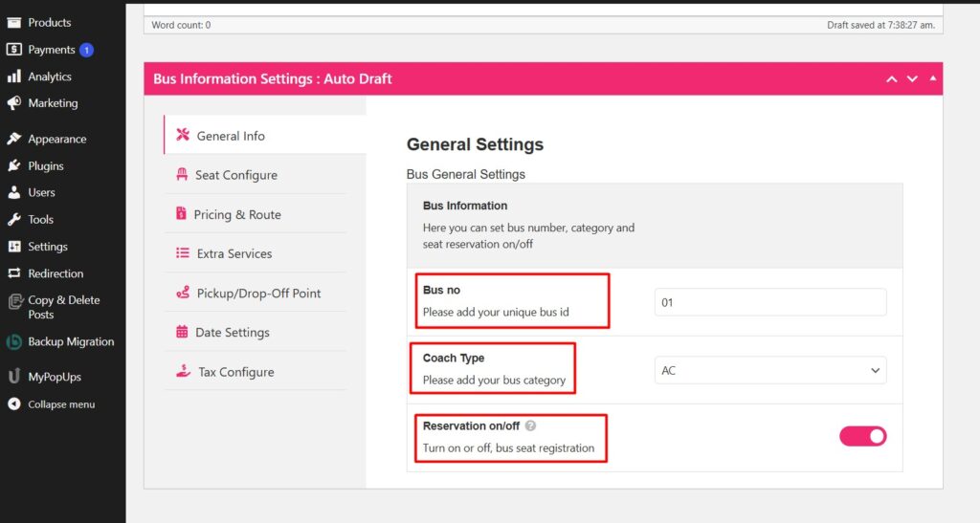Toggle the Reservation on/off switch
Image resolution: width=980 pixels, height=523 pixels.
tap(862, 436)
